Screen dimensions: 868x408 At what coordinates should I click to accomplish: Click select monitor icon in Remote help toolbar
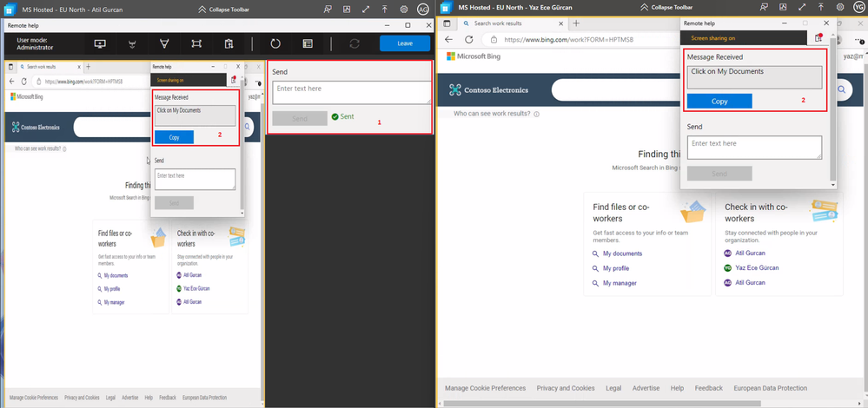100,43
